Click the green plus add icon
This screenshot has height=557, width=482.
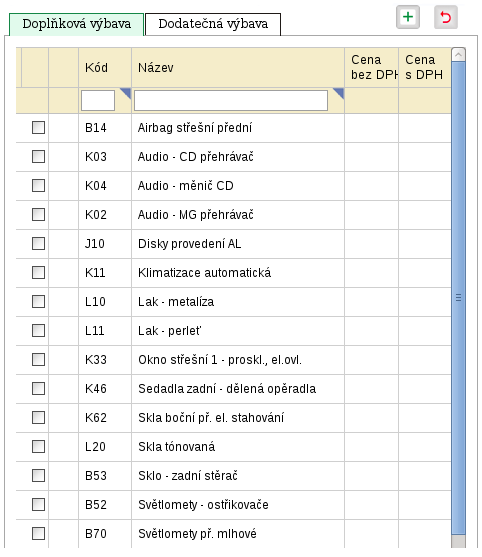[x=408, y=17]
